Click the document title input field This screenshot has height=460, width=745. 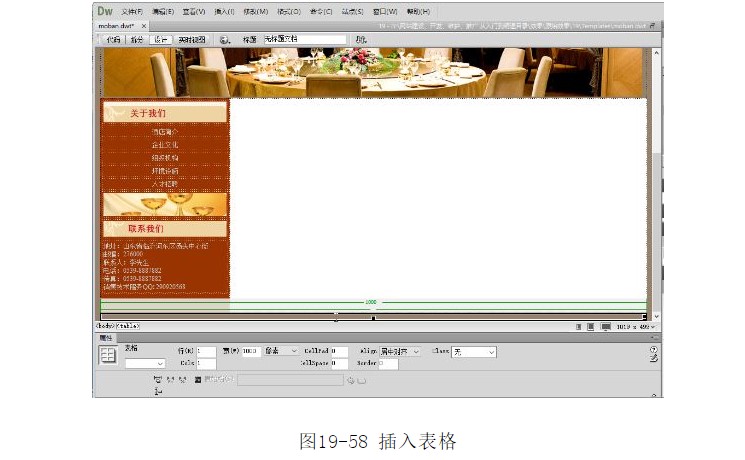pyautogui.click(x=304, y=40)
